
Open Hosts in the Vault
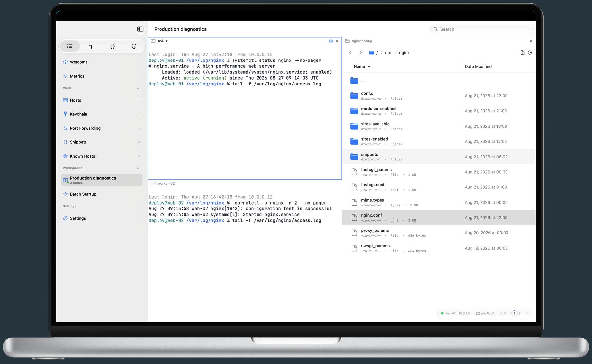(102, 100)
